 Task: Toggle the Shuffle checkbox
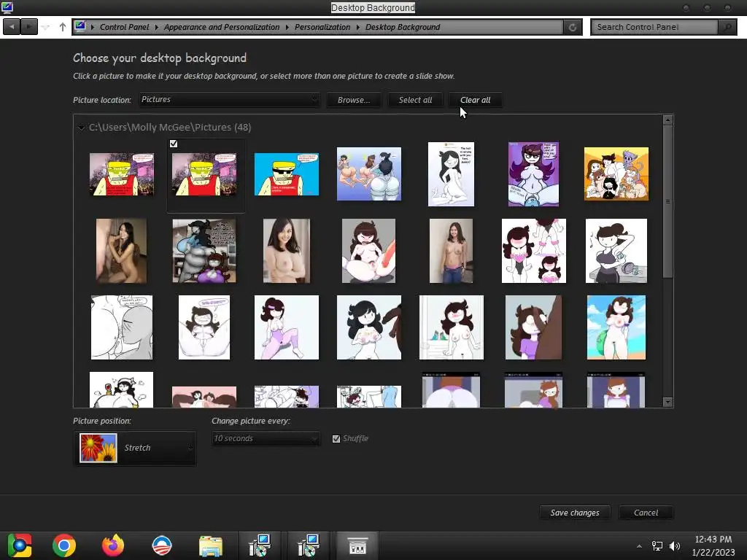click(x=336, y=438)
